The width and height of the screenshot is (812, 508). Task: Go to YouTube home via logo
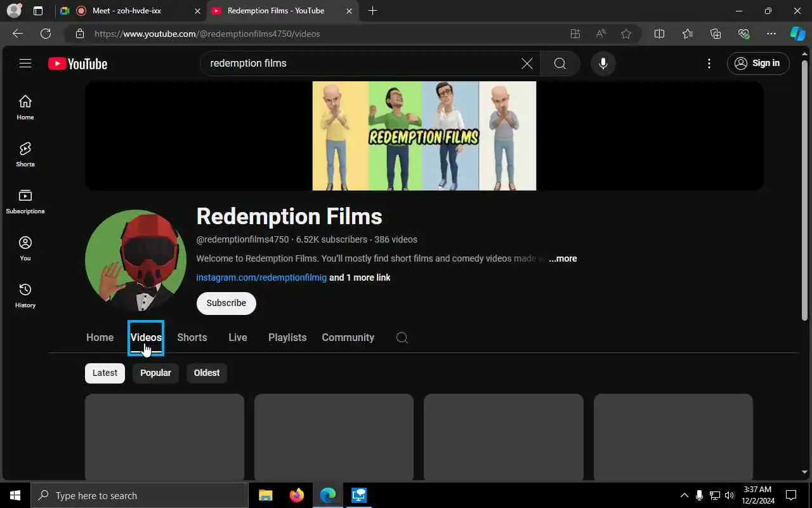coord(77,63)
